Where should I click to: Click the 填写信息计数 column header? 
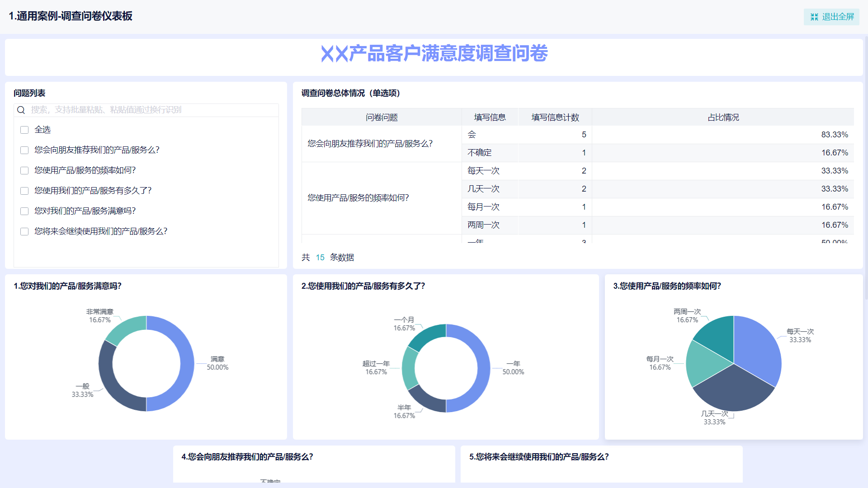[555, 117]
